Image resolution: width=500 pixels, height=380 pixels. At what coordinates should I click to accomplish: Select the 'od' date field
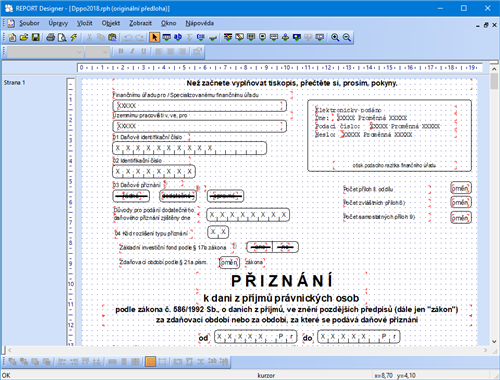coord(255,337)
